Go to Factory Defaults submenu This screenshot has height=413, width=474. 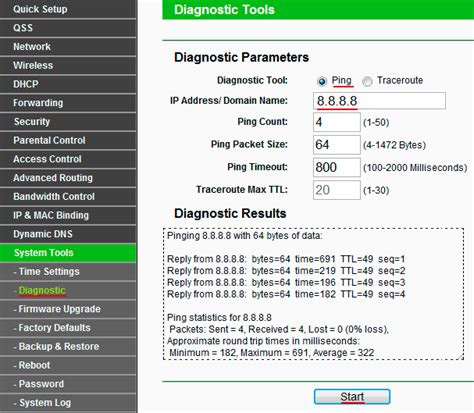pyautogui.click(x=68, y=327)
